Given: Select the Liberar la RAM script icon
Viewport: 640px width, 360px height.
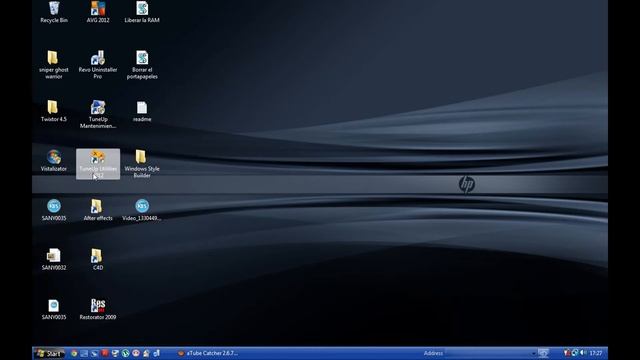Looking at the screenshot, I should pyautogui.click(x=142, y=12).
